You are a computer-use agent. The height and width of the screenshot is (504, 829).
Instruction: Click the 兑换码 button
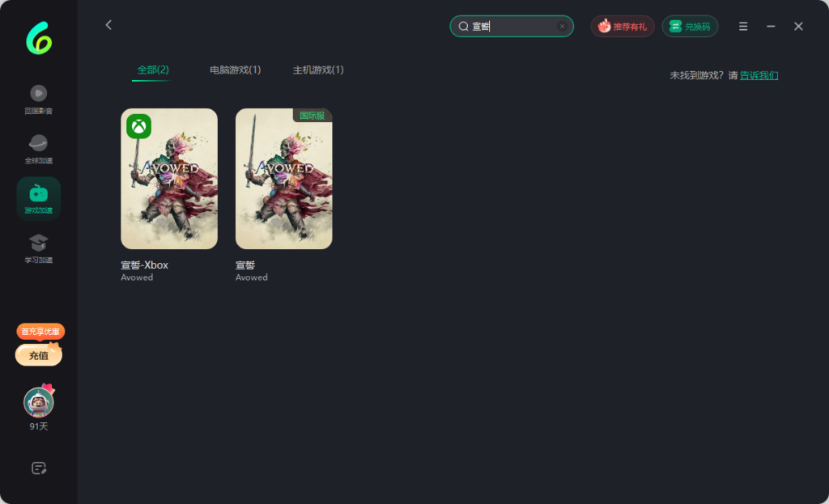click(690, 27)
